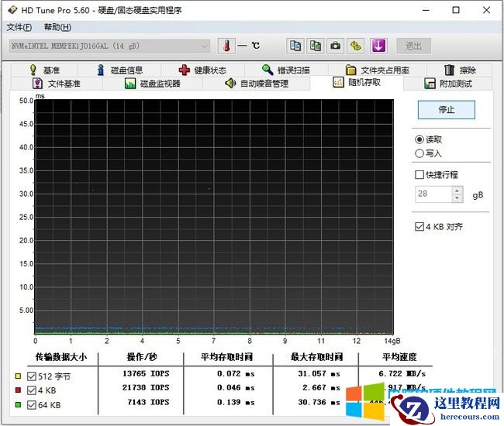Click the camera save screenshot icon
Screen dimensions: 504x426
click(335, 46)
